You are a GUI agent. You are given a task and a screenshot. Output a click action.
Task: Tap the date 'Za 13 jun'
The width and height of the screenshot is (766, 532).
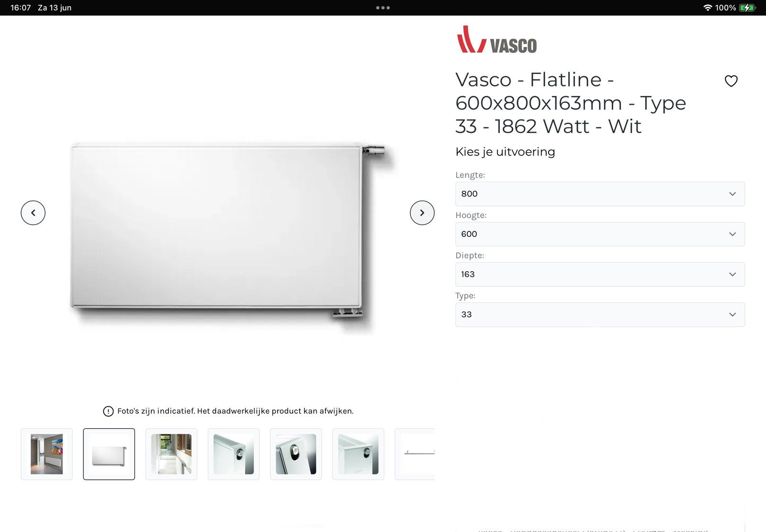(x=55, y=8)
